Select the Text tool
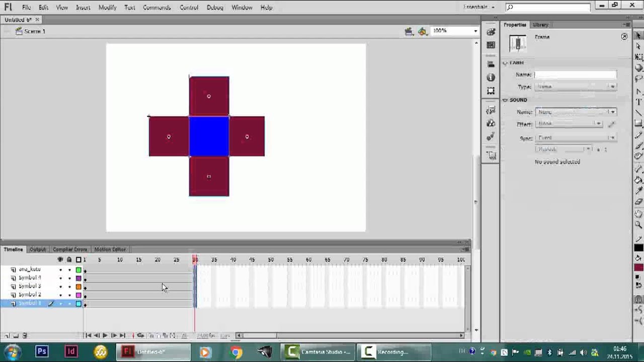This screenshot has height=362, width=644. 638,102
